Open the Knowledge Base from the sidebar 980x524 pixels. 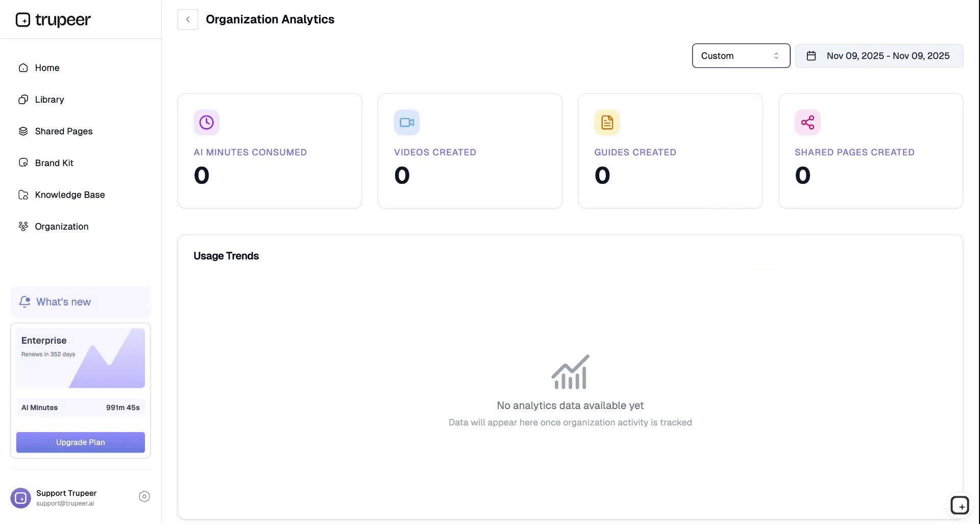point(70,195)
